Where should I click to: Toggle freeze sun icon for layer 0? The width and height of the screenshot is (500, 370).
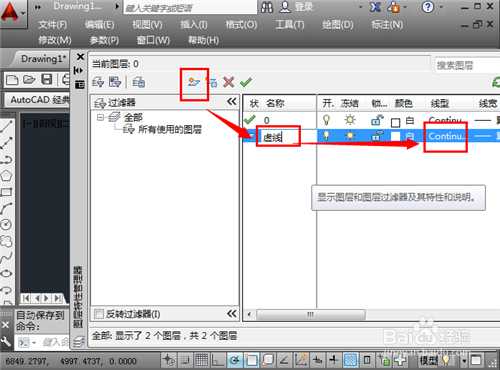click(x=350, y=120)
